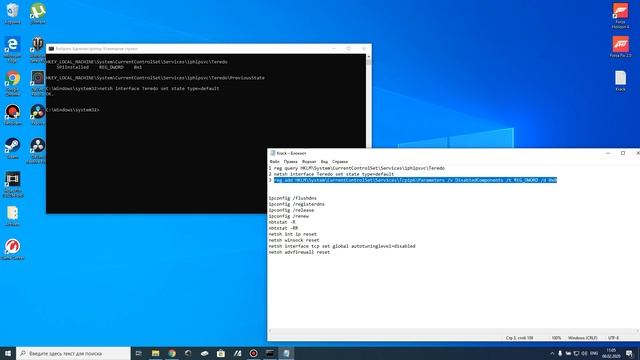
Task: Click the 'netsh advfirewall reset' line
Action: click(x=299, y=252)
